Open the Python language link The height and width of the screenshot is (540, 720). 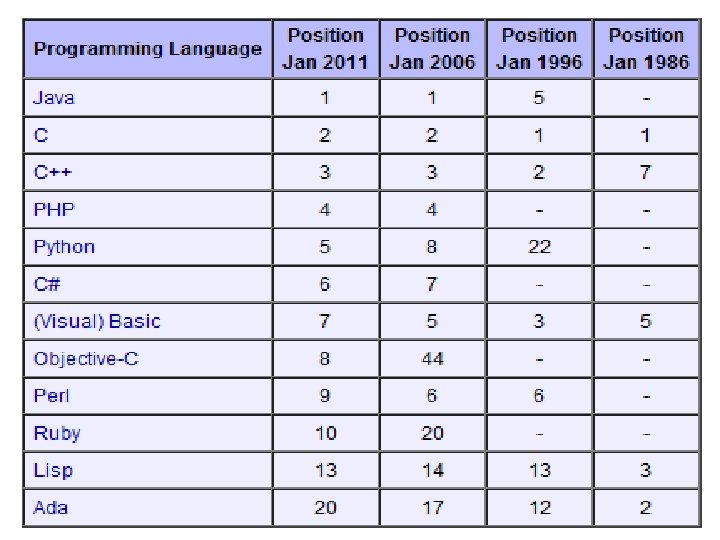[64, 247]
